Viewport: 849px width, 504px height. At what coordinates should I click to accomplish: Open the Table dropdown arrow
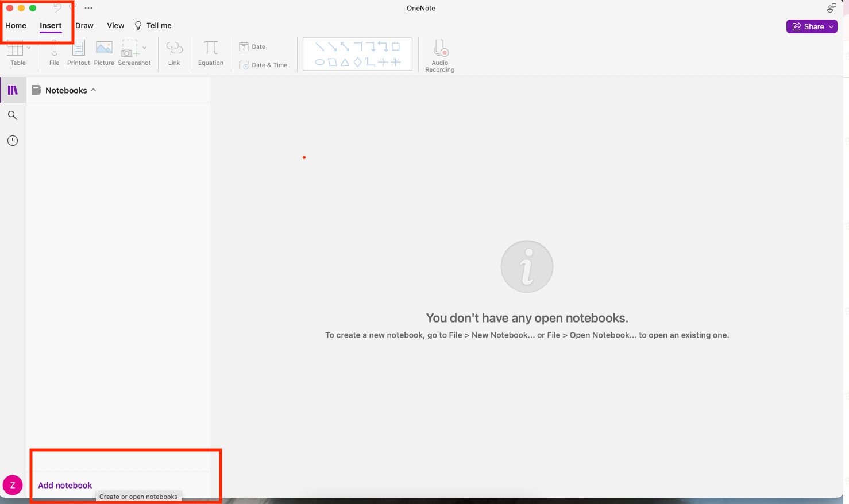(x=29, y=48)
